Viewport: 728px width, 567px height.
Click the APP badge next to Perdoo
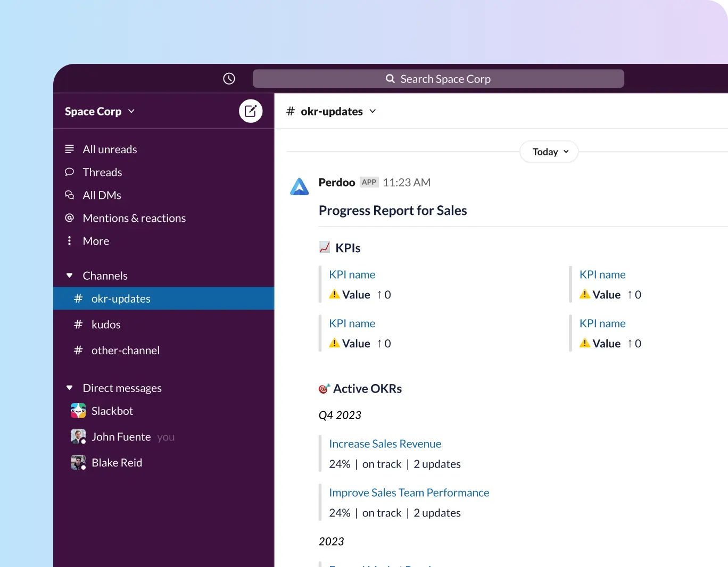click(369, 182)
